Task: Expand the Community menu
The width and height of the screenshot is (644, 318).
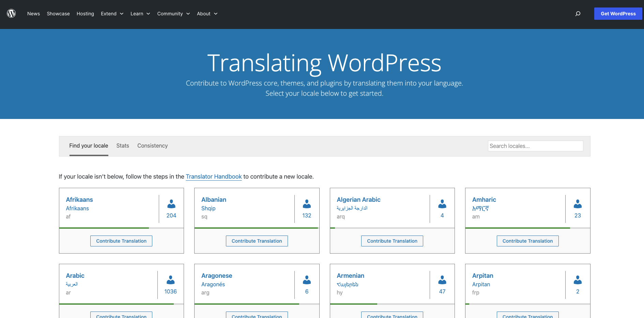Action: [x=173, y=14]
